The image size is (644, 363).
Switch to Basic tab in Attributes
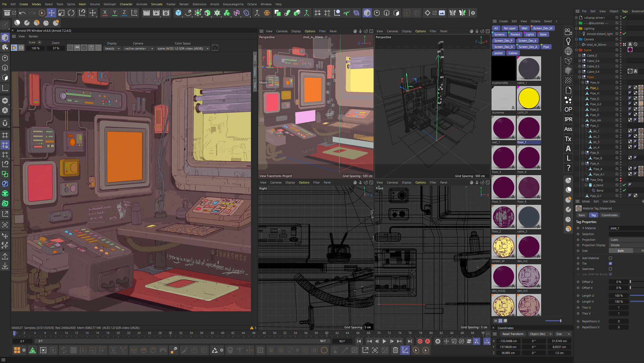pos(582,215)
